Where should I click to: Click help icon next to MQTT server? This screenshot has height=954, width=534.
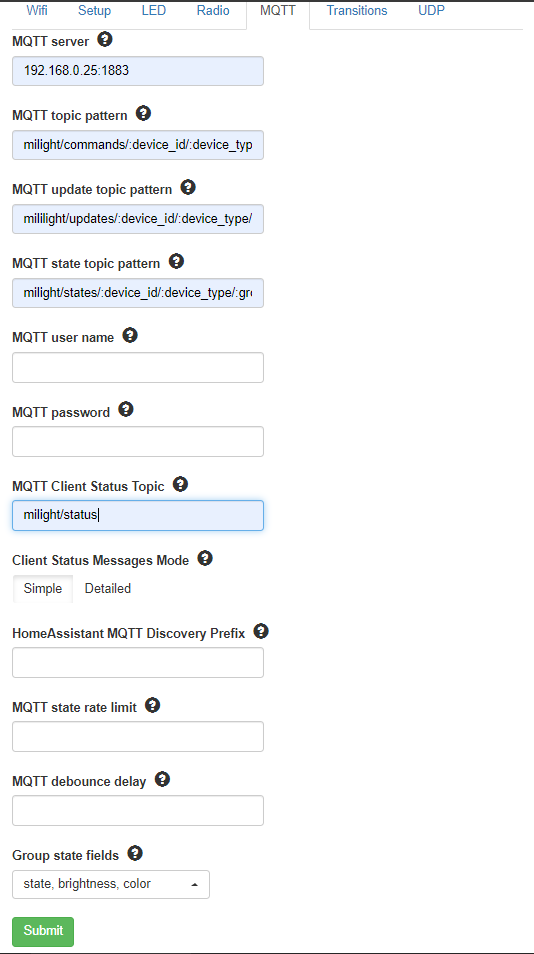(105, 40)
